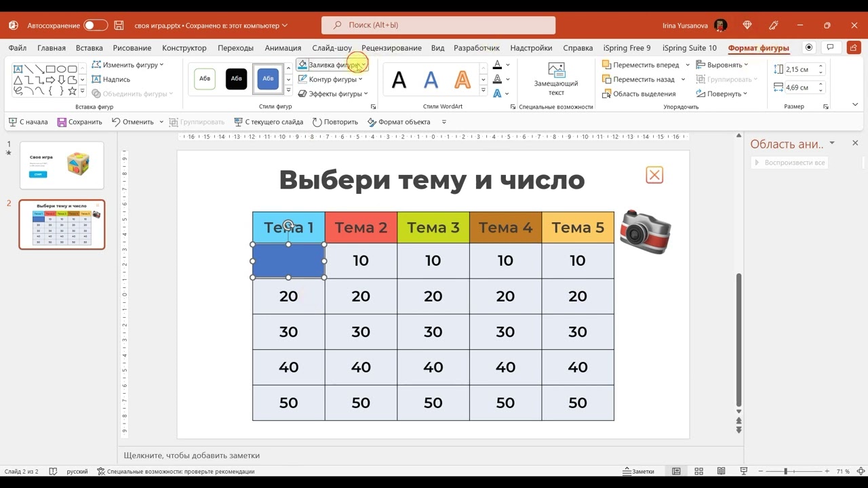The image size is (868, 488).
Task: Choose the black A WordArt style
Action: (399, 80)
